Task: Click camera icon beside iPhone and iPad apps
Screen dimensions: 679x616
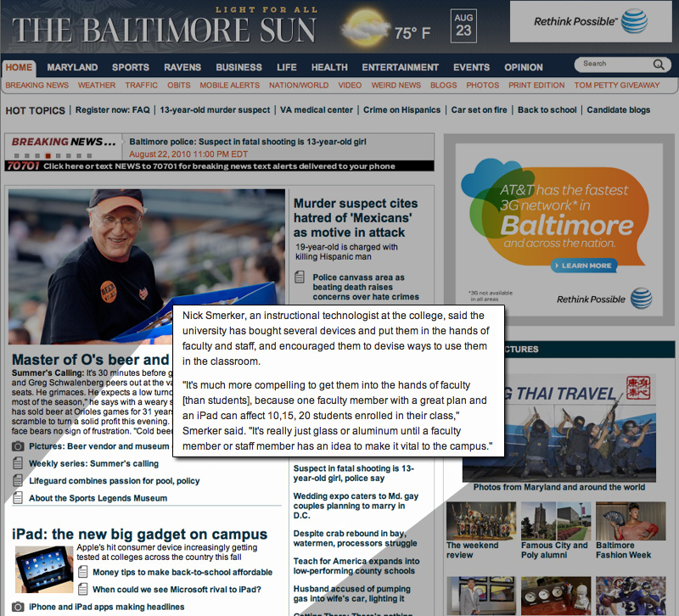Action: coord(18,608)
